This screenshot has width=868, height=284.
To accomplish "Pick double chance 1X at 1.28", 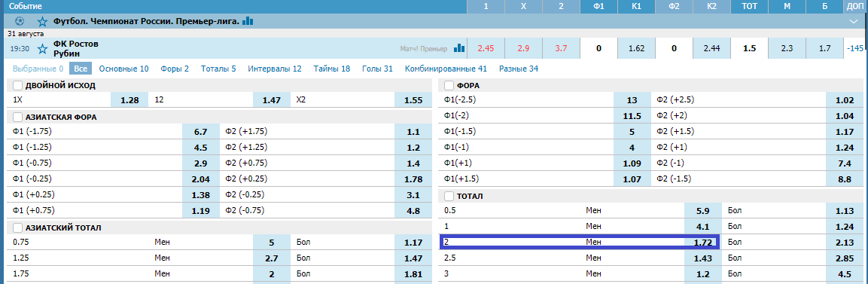I will [x=129, y=100].
